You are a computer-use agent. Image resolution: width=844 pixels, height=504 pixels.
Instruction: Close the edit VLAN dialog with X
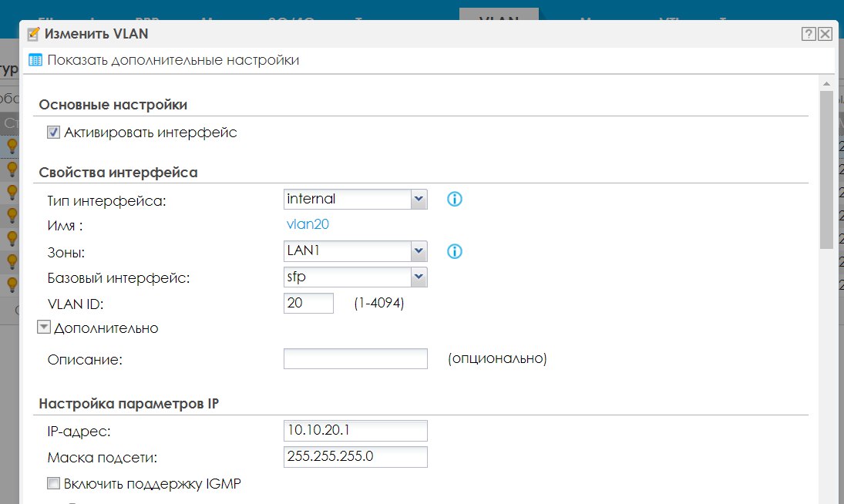point(826,34)
